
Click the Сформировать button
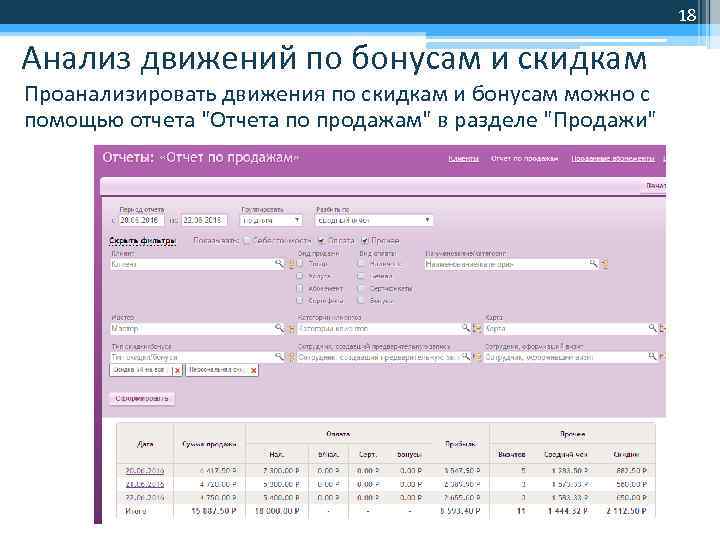[142, 399]
